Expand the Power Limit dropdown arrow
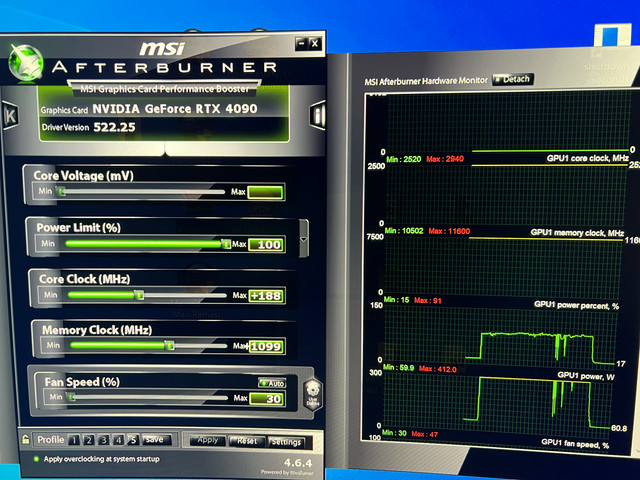Image resolution: width=640 pixels, height=480 pixels. coord(304,239)
